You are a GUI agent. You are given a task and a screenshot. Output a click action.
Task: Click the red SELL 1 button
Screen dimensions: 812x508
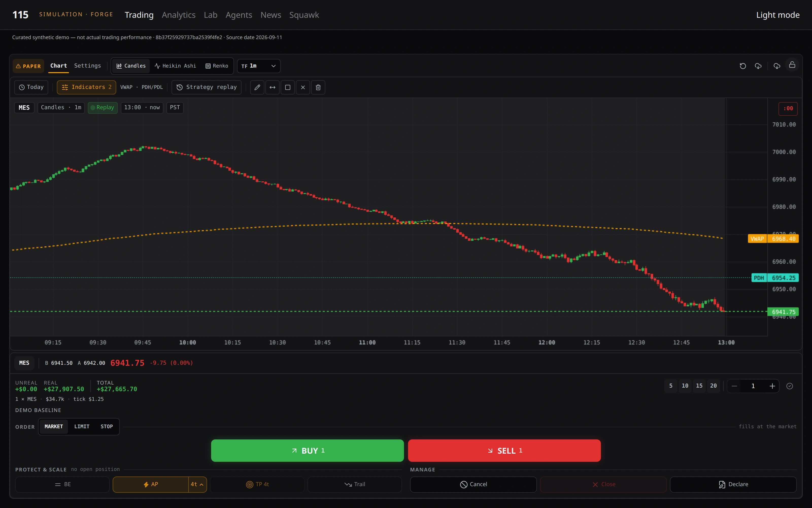click(504, 451)
